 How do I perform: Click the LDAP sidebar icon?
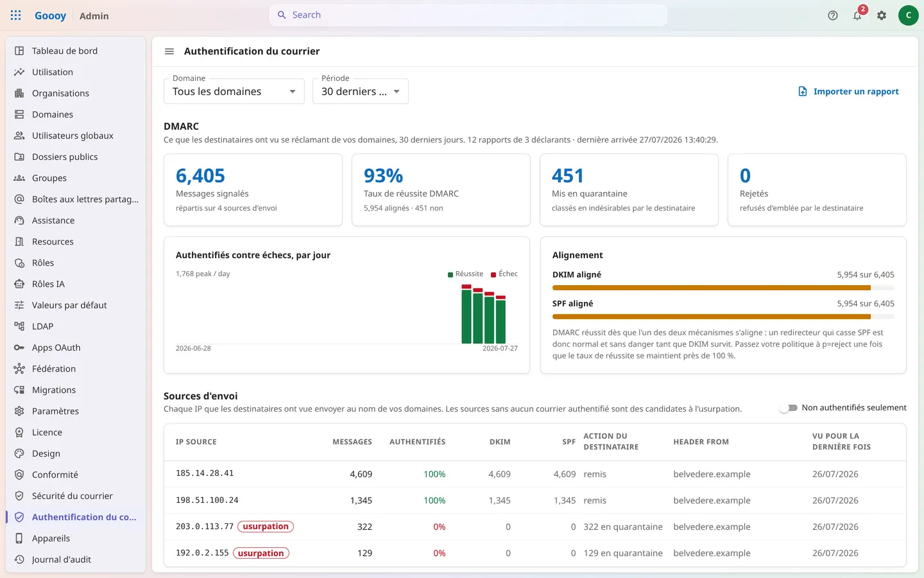tap(19, 326)
